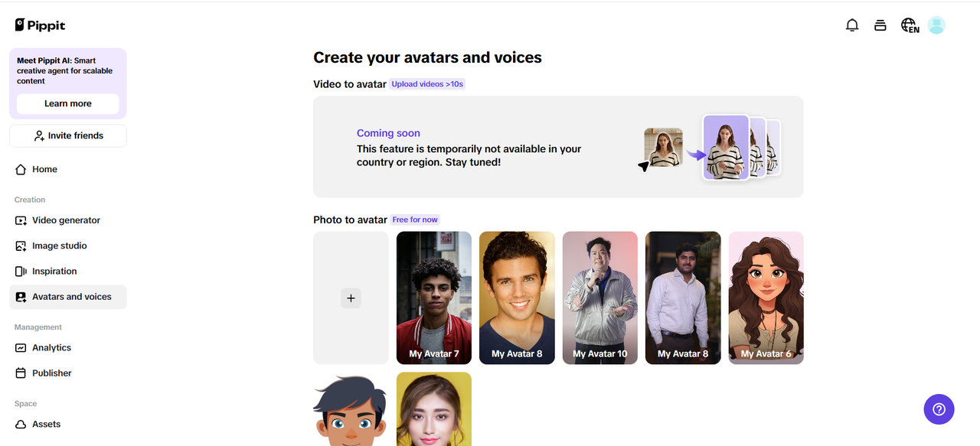Select Avatars and voices in sidebar
This screenshot has width=980, height=446.
[67, 297]
